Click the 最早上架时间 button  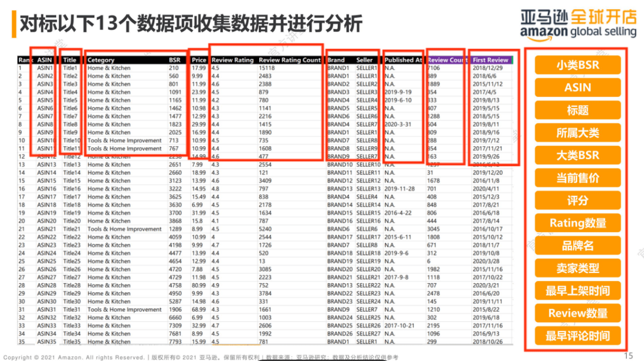pos(578,291)
